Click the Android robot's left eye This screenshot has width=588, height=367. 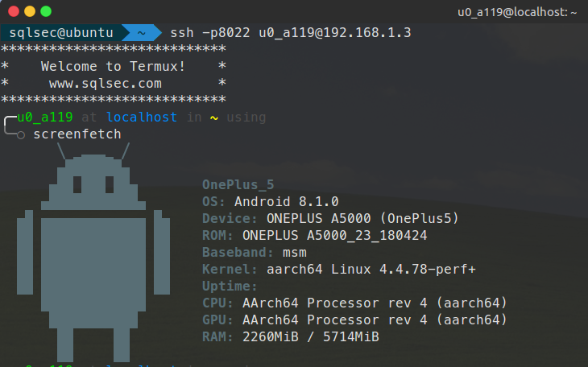point(77,184)
